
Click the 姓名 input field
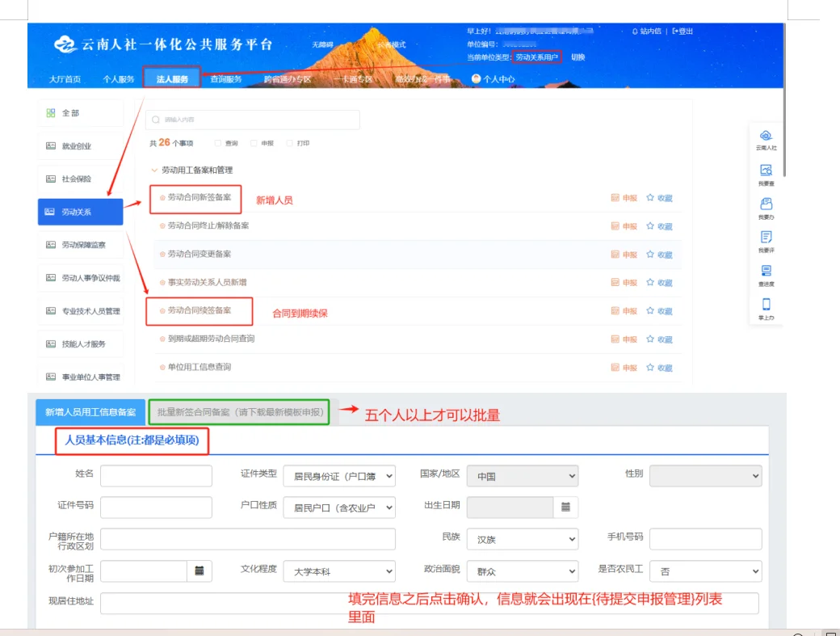(x=156, y=476)
